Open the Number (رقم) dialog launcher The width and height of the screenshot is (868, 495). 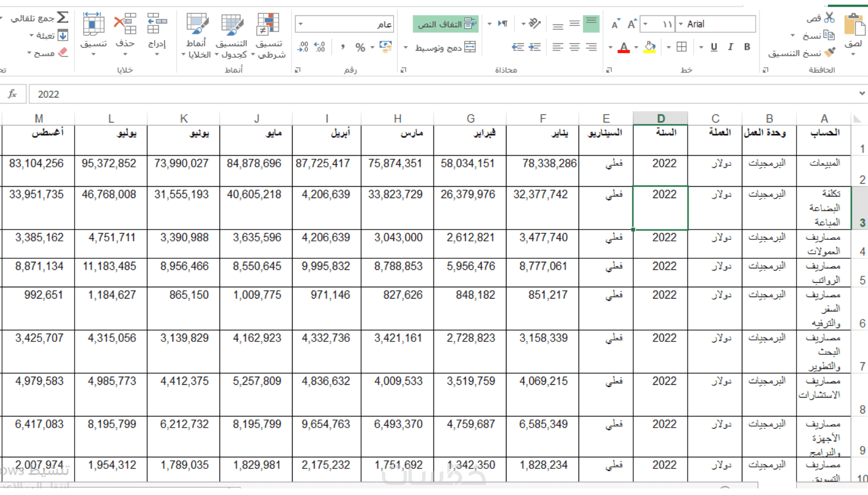[298, 70]
